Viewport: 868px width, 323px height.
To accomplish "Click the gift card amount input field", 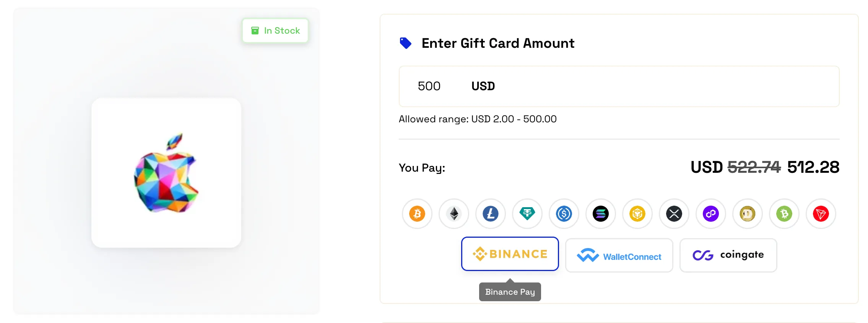I will click(429, 86).
